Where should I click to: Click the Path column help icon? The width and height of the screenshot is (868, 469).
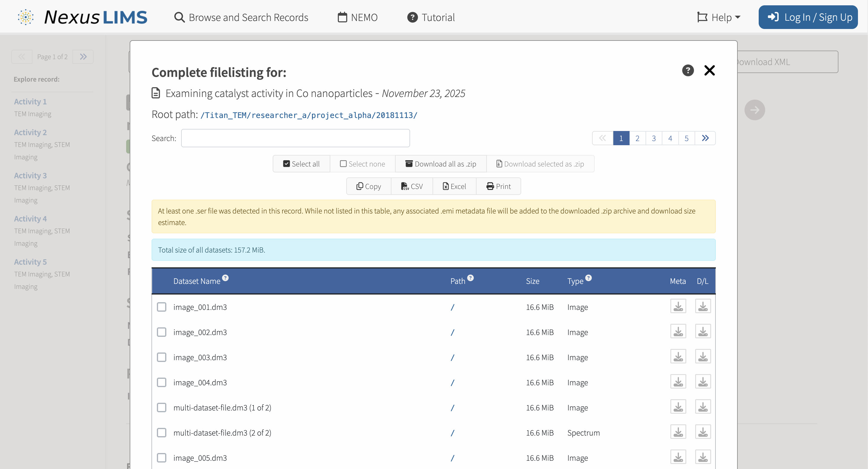pos(470,278)
